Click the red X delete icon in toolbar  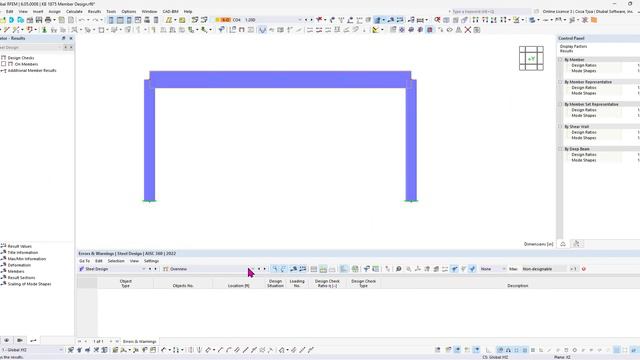point(468,30)
